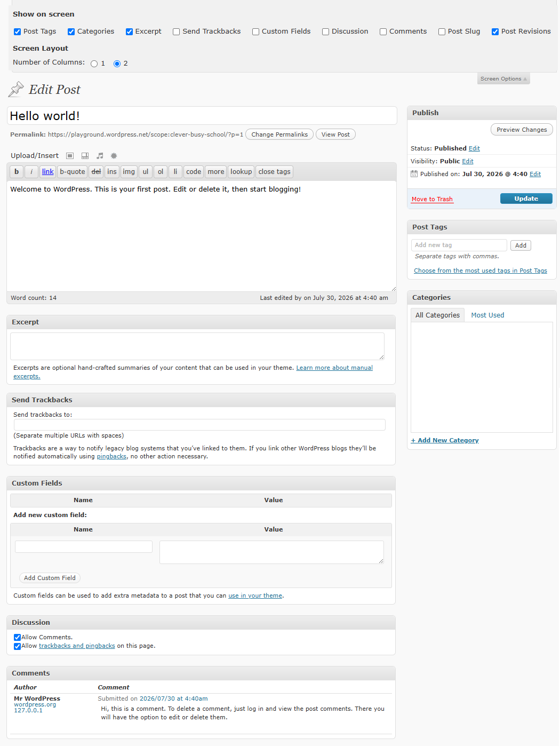This screenshot has width=560, height=746.
Task: Choose from the most used tags link
Action: point(481,271)
